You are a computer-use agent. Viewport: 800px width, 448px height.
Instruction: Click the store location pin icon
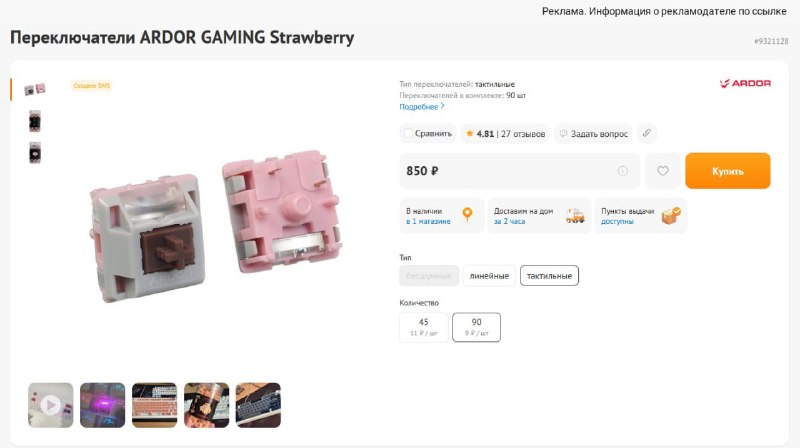point(467,214)
